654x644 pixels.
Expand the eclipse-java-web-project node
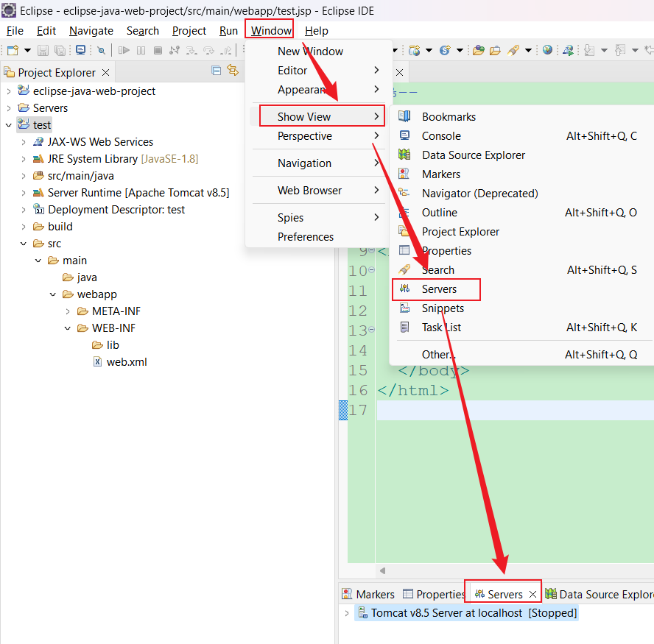pyautogui.click(x=9, y=91)
